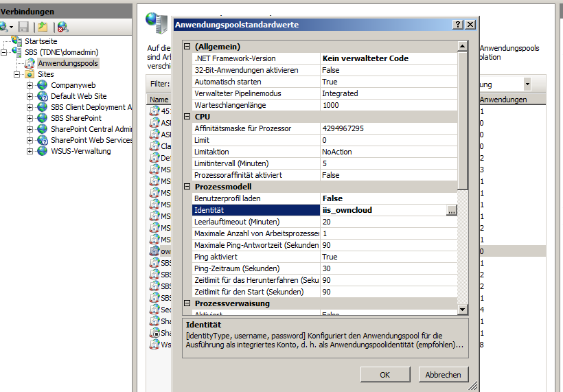Click the Affinitätsmaske value 4294967295
Screen dimensions: 563x392
(389, 128)
